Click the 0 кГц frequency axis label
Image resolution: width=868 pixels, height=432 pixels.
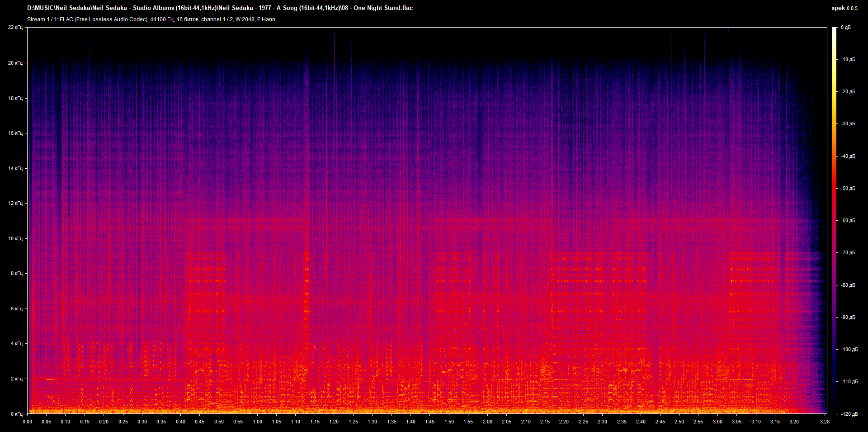point(17,414)
